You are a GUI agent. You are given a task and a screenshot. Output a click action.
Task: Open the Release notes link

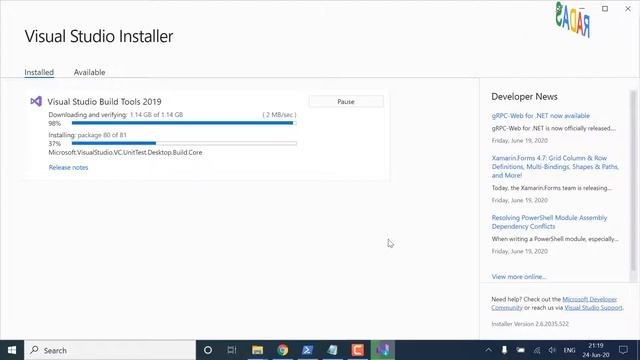68,167
